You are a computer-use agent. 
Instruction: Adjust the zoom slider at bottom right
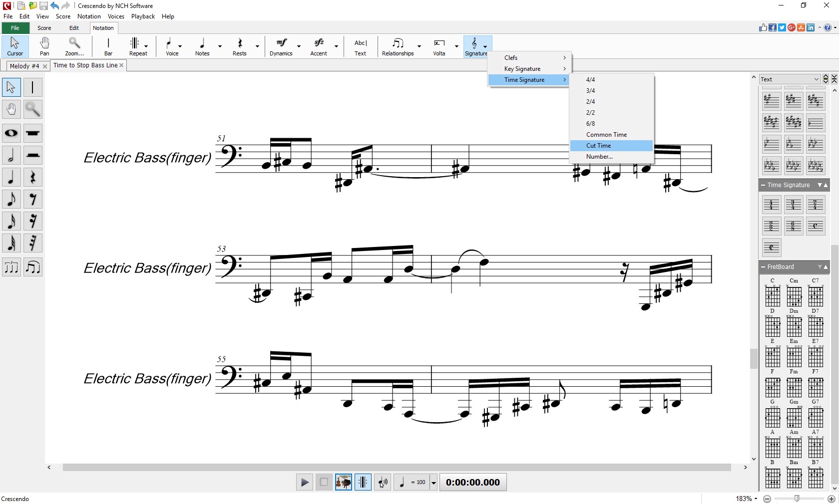coord(798,499)
